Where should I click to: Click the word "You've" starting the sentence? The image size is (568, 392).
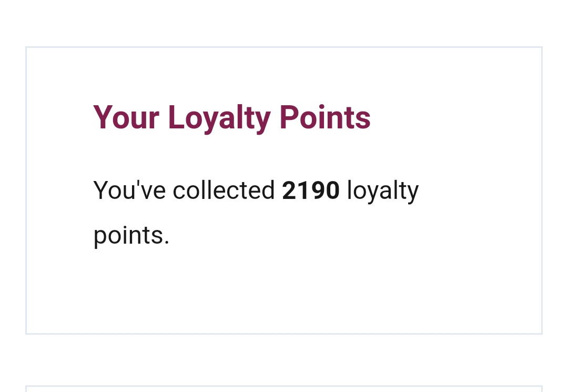coord(130,190)
